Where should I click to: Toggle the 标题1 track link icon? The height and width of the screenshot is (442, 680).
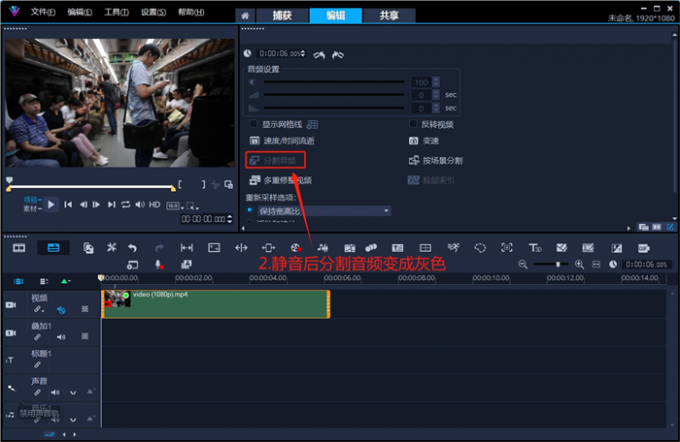click(38, 365)
